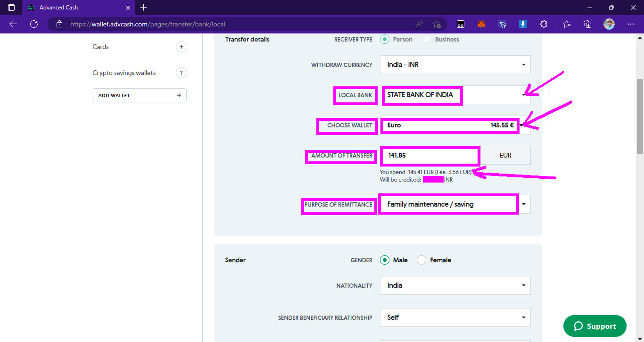Close the Advanced Cash tab
644x342 pixels.
(128, 8)
